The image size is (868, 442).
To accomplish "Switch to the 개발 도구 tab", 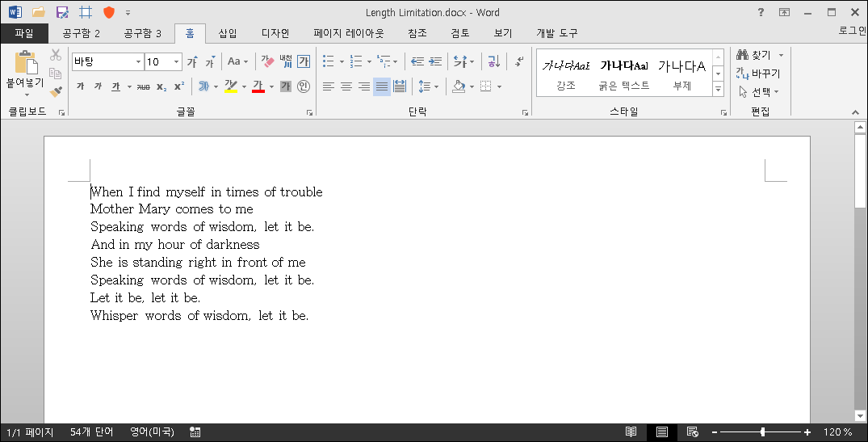I will point(557,33).
